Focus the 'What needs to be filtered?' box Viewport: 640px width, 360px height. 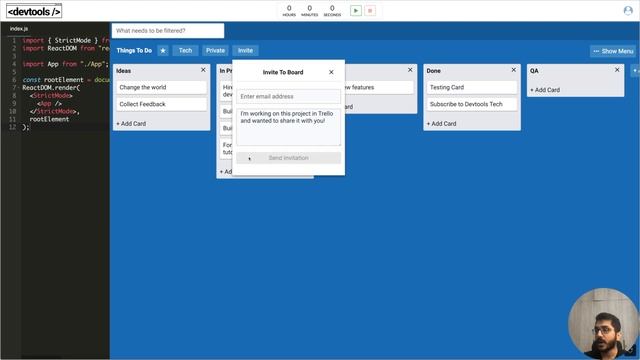168,31
